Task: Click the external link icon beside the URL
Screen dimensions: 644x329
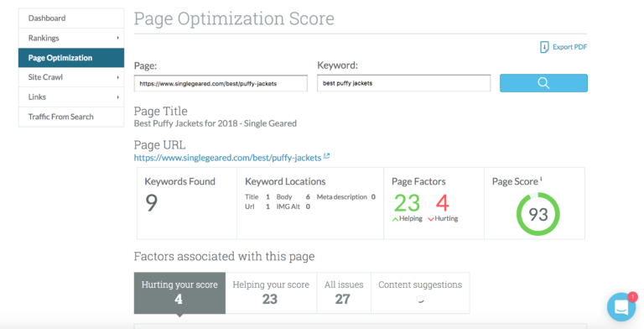Action: tap(327, 156)
